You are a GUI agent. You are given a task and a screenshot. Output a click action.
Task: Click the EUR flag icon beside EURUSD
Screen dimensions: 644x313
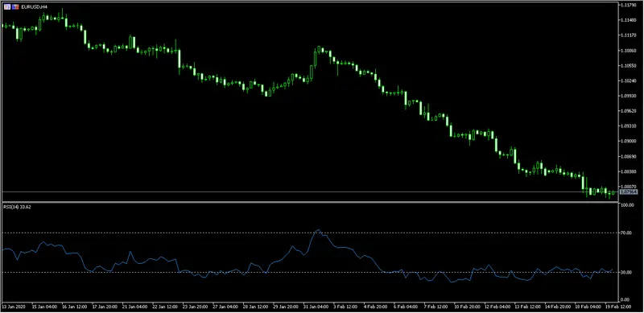coord(7,6)
